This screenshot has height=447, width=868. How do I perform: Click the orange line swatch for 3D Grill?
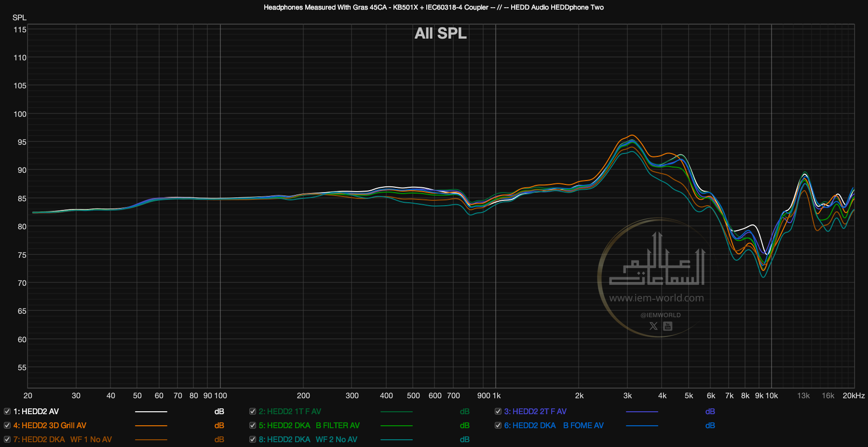pos(151,426)
